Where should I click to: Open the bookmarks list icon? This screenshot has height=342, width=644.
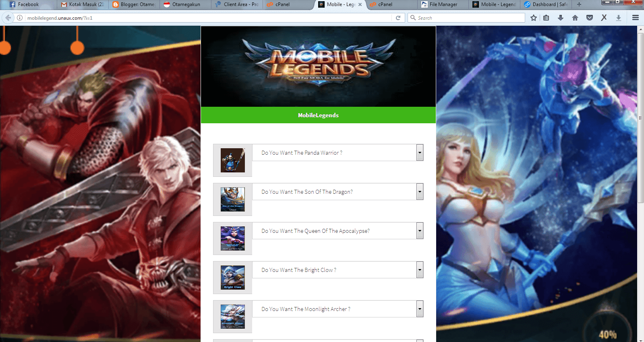(x=546, y=18)
